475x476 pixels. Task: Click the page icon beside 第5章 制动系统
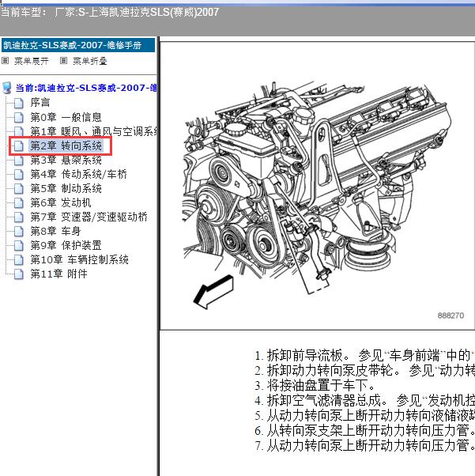coord(19,189)
